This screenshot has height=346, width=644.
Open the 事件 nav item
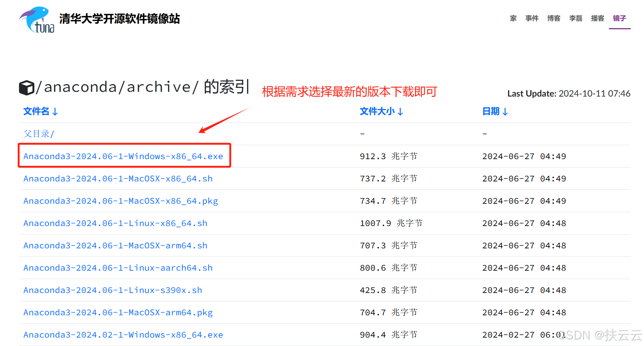pyautogui.click(x=532, y=18)
